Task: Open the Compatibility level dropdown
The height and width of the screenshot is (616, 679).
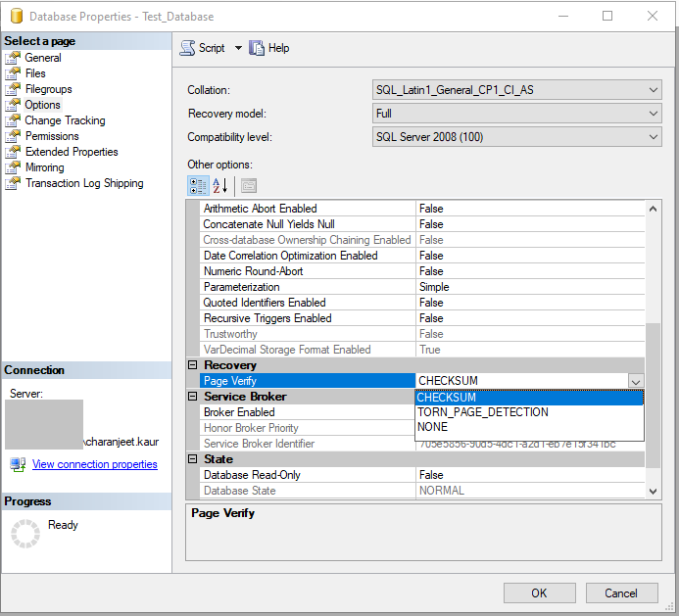Action: click(x=516, y=137)
